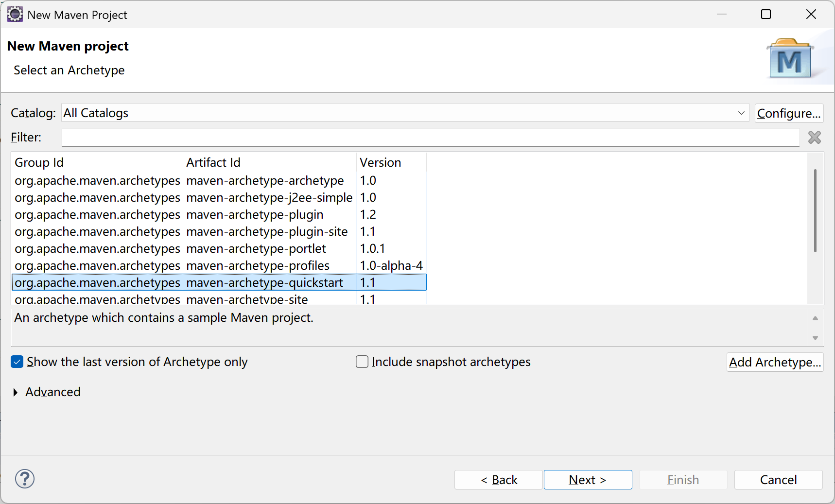Enable Include snapshot archetypes checkbox
Screen dimensions: 835x504
362,362
